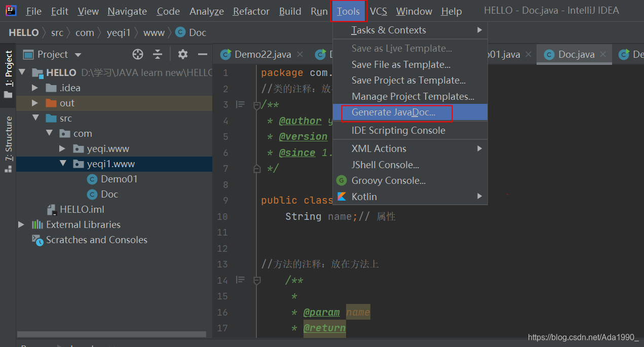
Task: Open the XML Actions submenu
Action: (410, 148)
